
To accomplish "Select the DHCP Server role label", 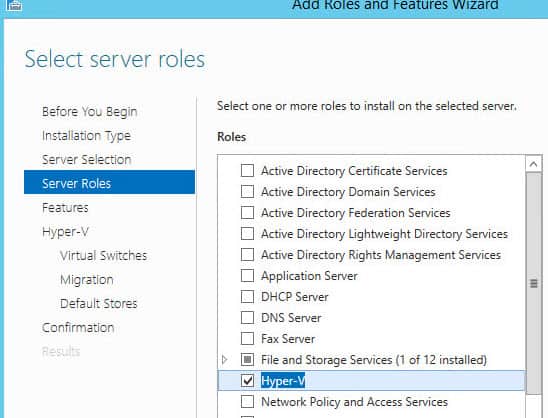I will point(295,297).
